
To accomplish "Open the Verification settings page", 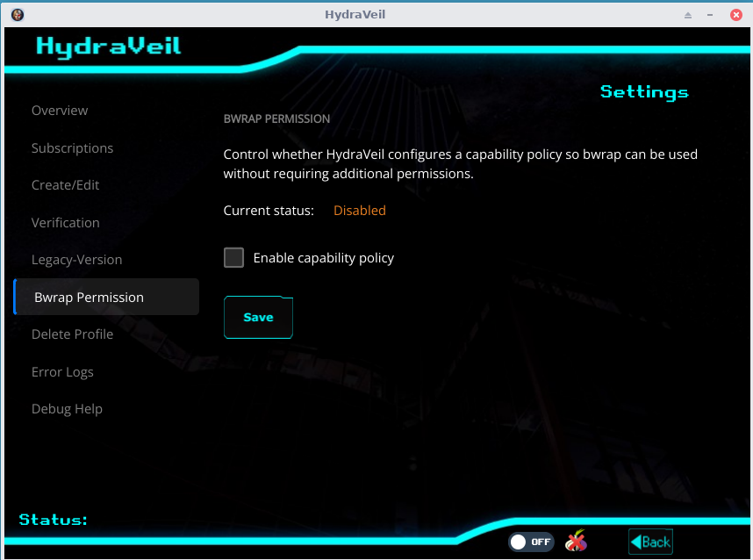I will [65, 223].
